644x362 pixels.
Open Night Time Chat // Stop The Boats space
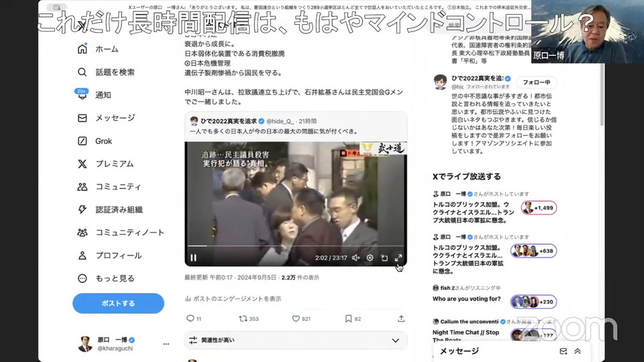pos(466,336)
